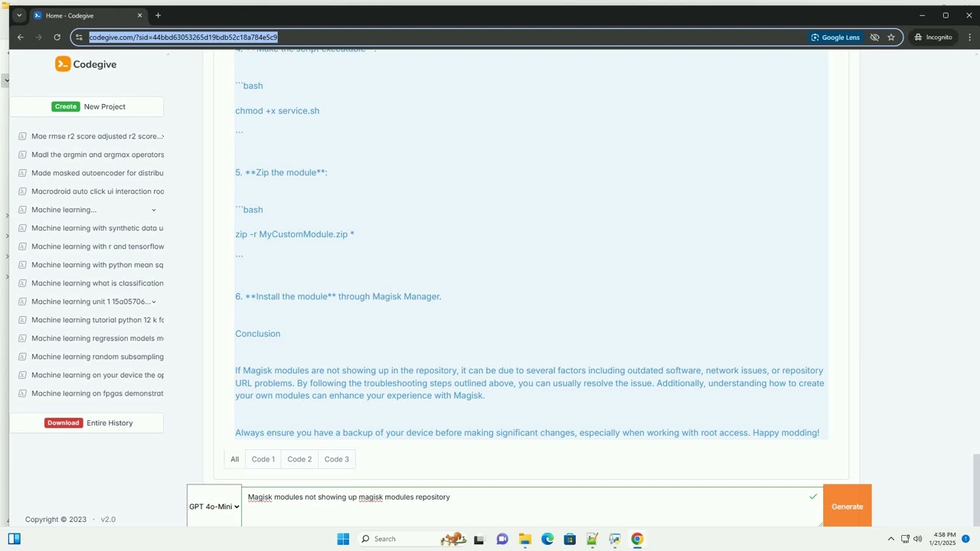
Task: Click the Codegive logo icon
Action: (x=63, y=64)
